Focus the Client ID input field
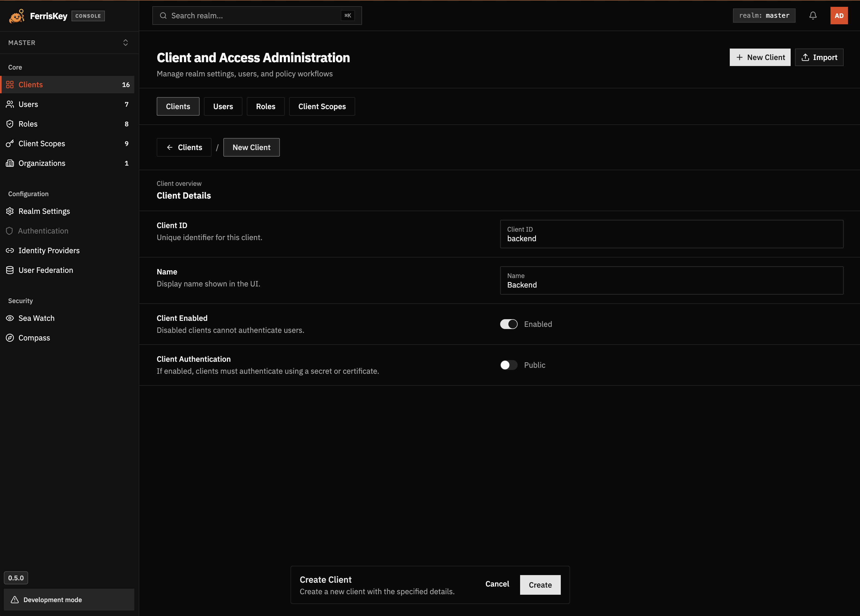 coord(671,234)
